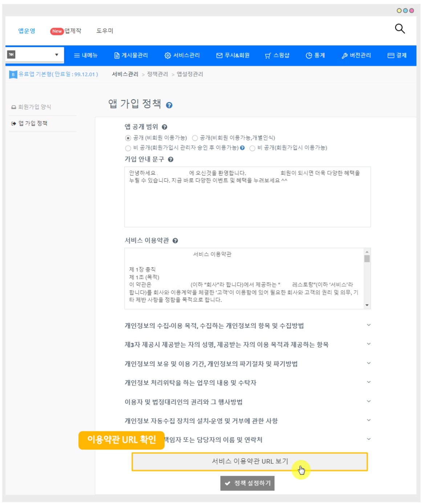
Task: Click blue help icon after 관리자 승인 option
Action: [x=242, y=148]
